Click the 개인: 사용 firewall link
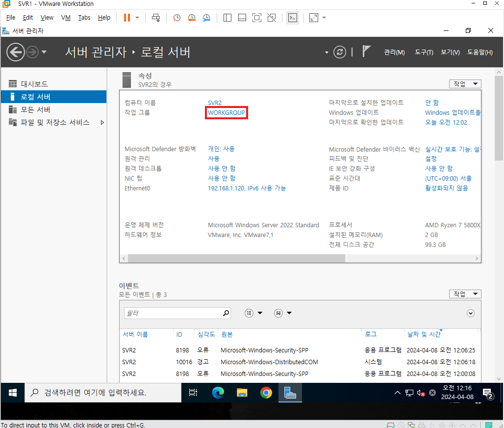 (x=221, y=149)
